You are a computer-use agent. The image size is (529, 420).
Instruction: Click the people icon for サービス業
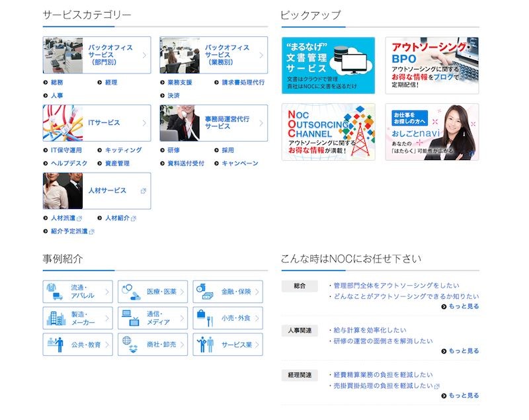click(x=206, y=344)
